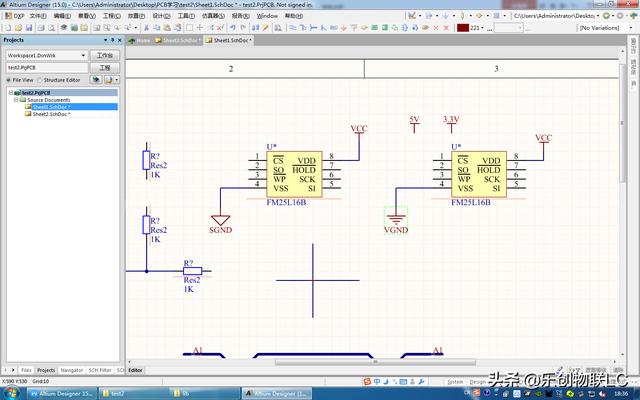Open the document path dropdown in toolbar
This screenshot has height=400, width=640.
tap(598, 16)
